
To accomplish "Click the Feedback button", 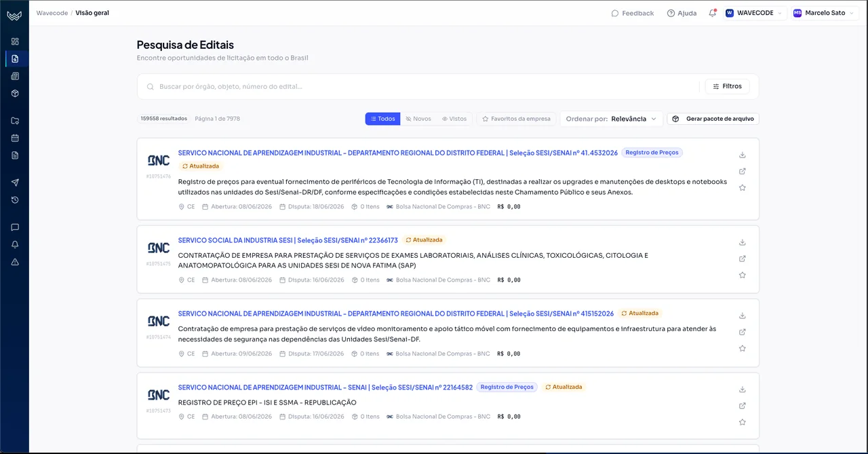I will click(x=633, y=13).
